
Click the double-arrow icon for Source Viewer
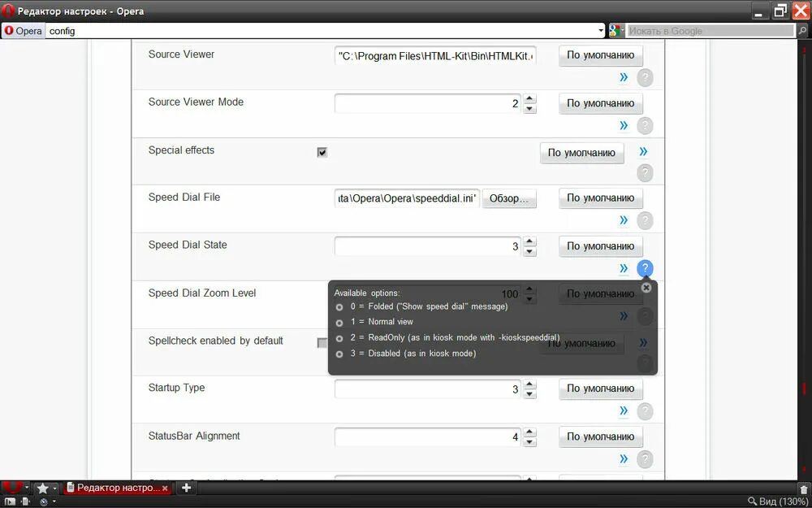(624, 77)
